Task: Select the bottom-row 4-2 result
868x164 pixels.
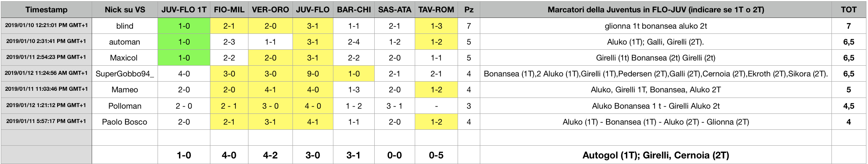Action: coord(270,155)
